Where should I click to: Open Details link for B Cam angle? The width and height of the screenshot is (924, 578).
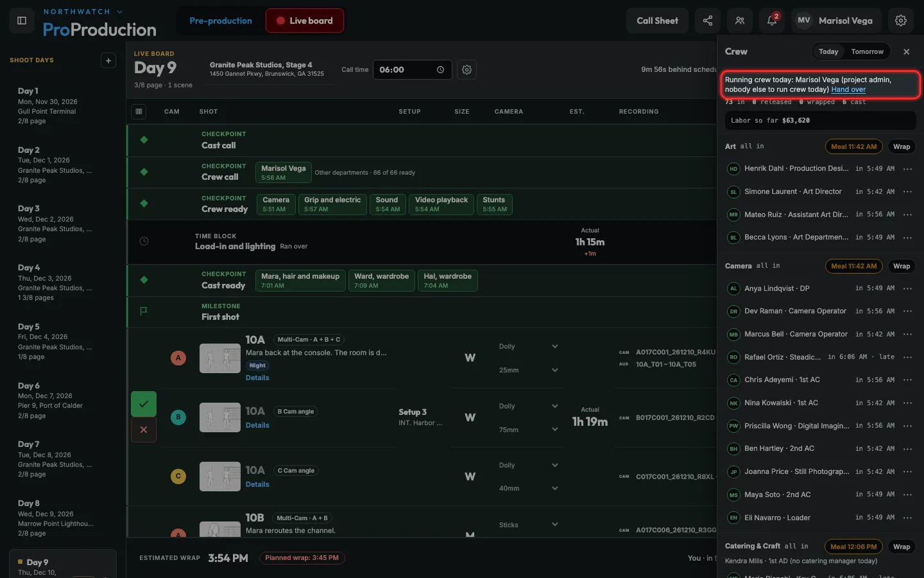pos(257,425)
